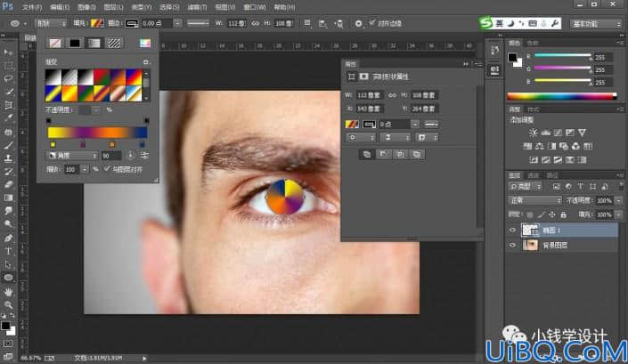Toggle lock image pixels
This screenshot has width=628, height=364.
pyautogui.click(x=541, y=214)
